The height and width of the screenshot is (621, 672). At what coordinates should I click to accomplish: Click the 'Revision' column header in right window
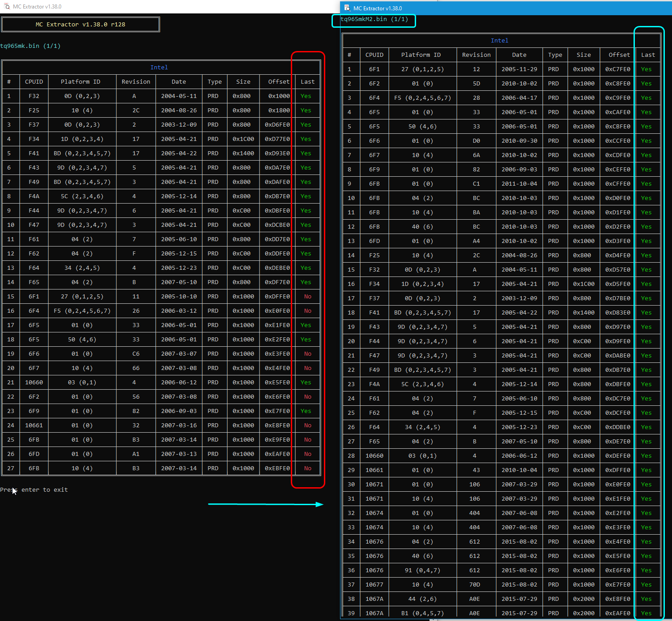476,55
